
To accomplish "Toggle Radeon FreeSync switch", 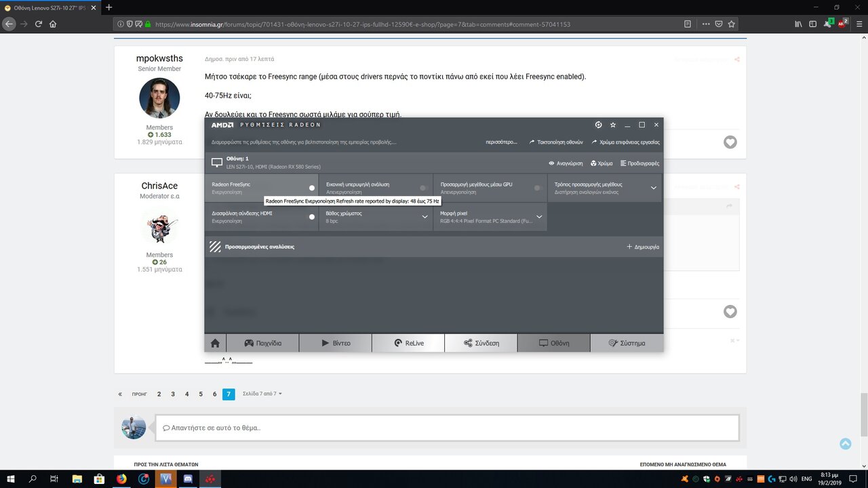I will coord(312,188).
